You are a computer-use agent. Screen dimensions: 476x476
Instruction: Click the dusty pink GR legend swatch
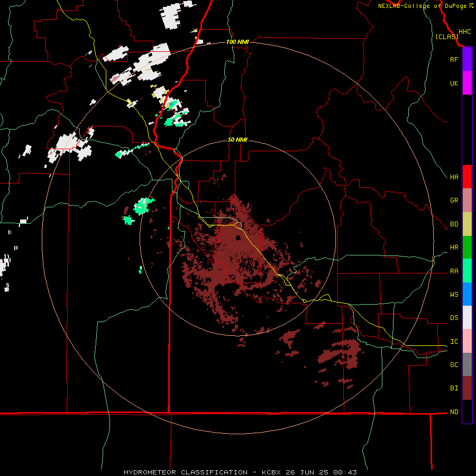(x=467, y=200)
